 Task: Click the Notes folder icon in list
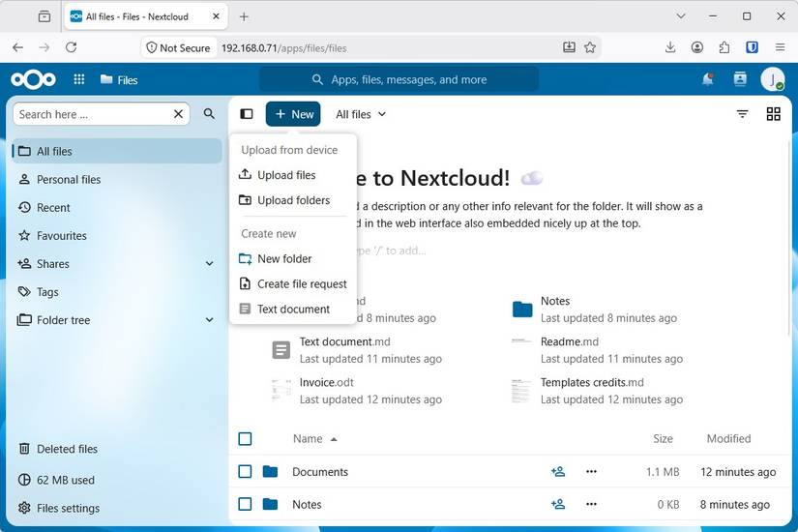coord(270,505)
